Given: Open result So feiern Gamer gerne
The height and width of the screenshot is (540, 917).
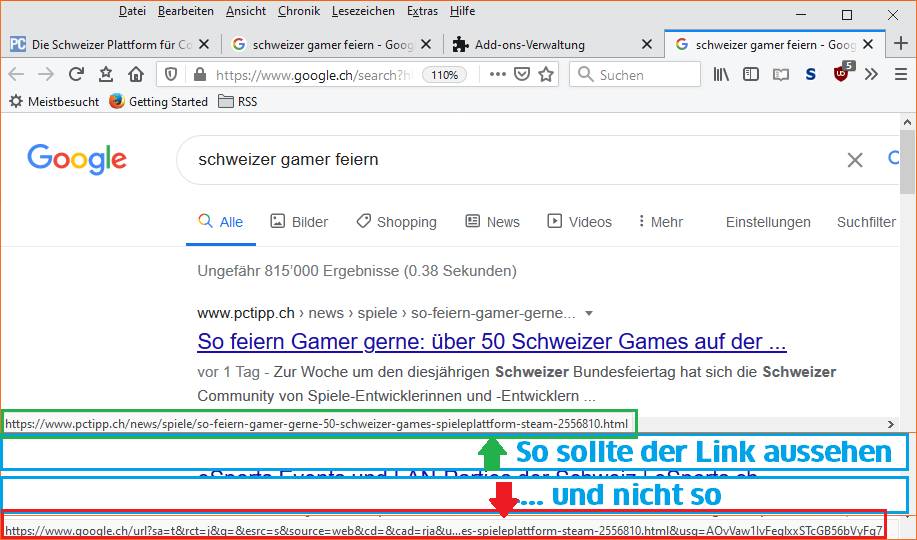Looking at the screenshot, I should click(492, 342).
